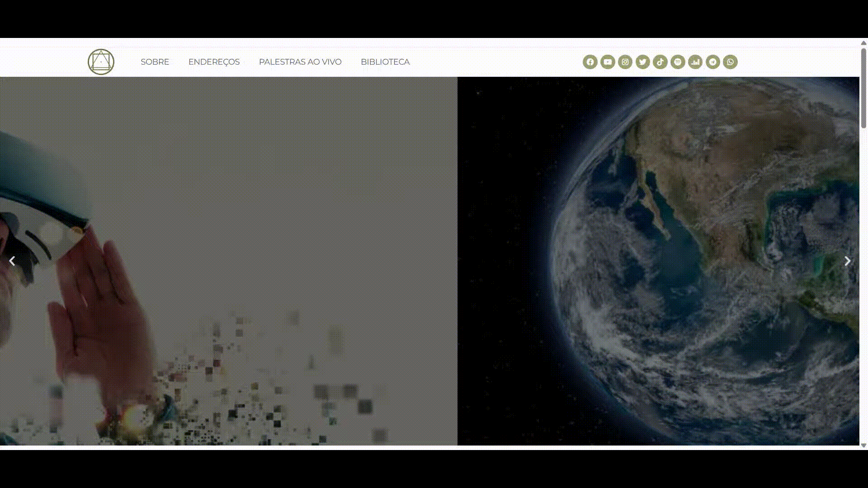Open the Facebook social icon
This screenshot has height=488, width=868.
(x=590, y=62)
